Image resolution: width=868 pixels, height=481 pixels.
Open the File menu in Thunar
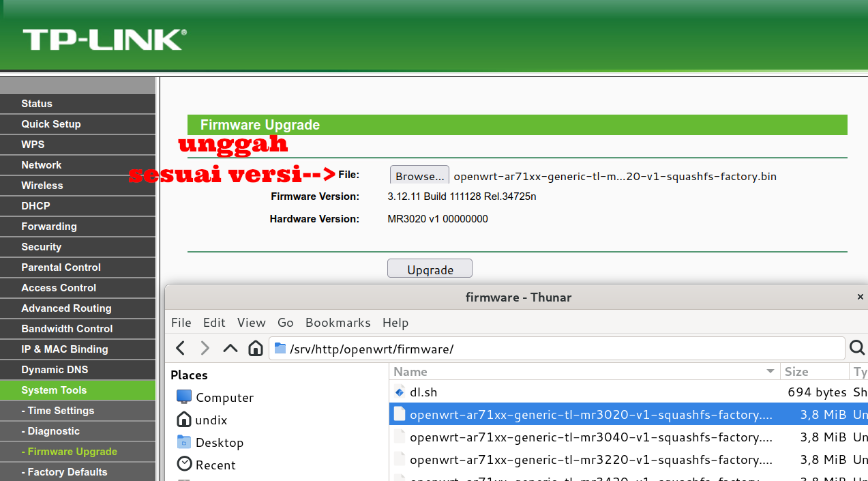(181, 322)
